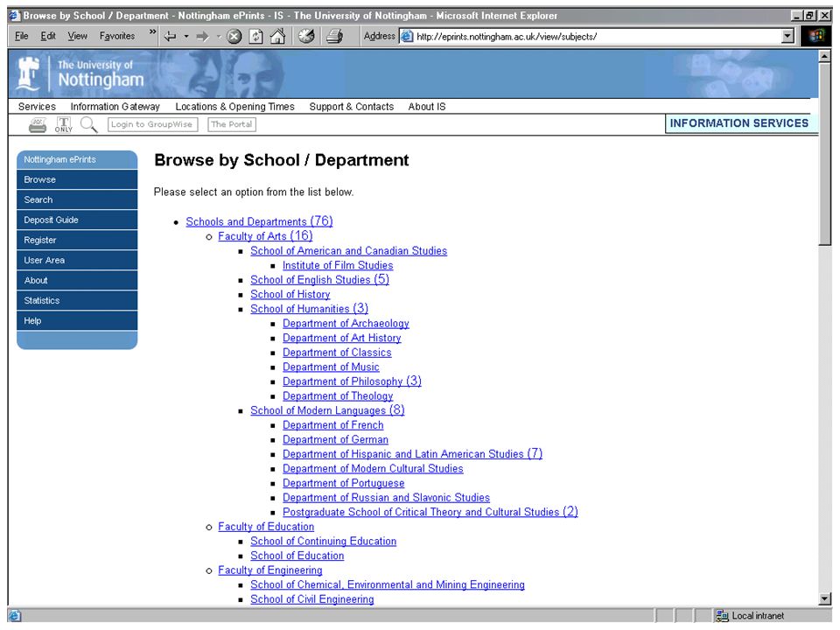Open School of Continuing Education link

coord(324,541)
